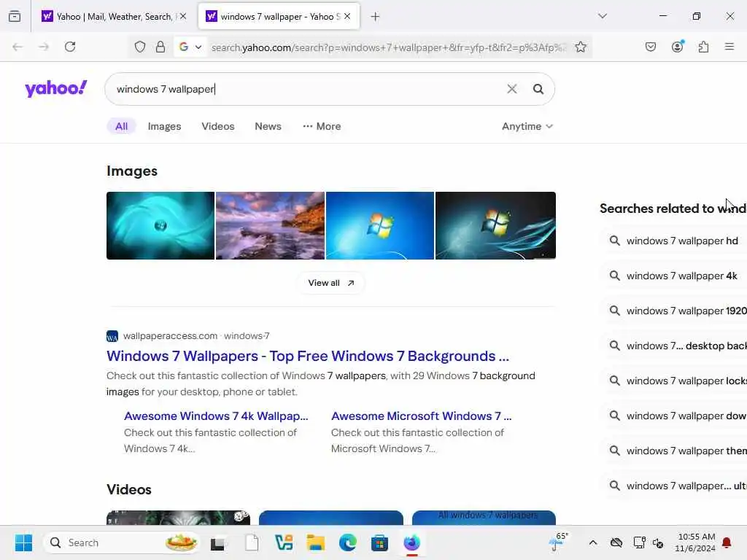The width and height of the screenshot is (747, 560).
Task: Clear the search box with the X icon
Action: point(511,89)
